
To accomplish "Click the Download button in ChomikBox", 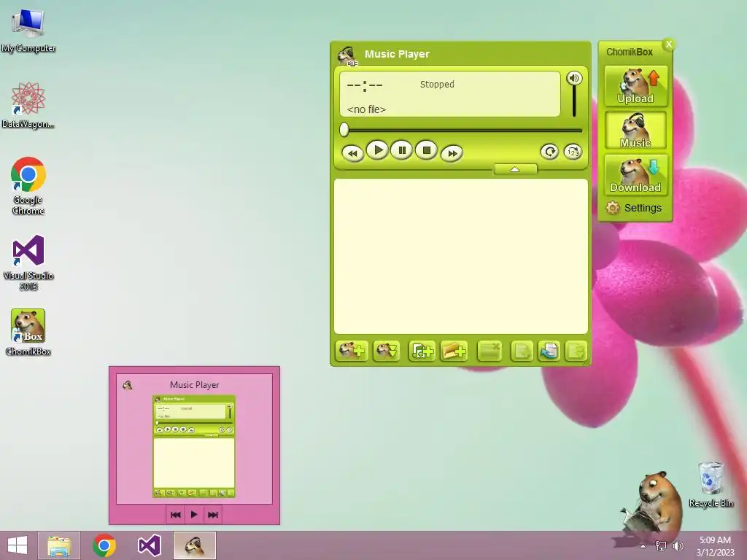I will click(635, 175).
